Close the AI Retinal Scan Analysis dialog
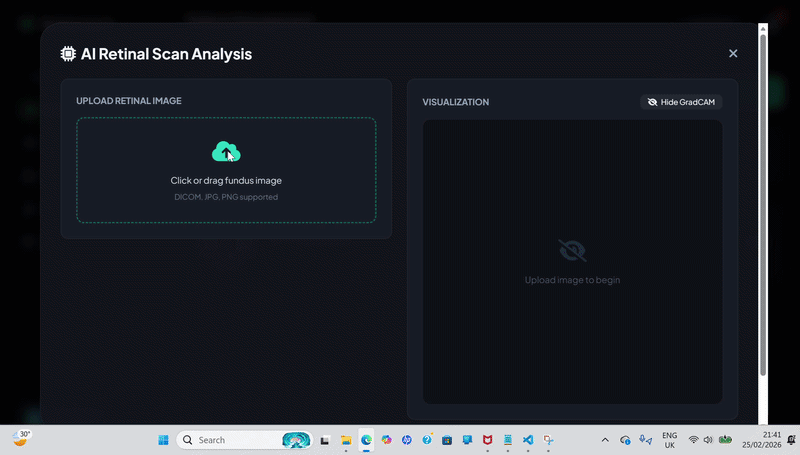The image size is (800, 455). pyautogui.click(x=733, y=54)
